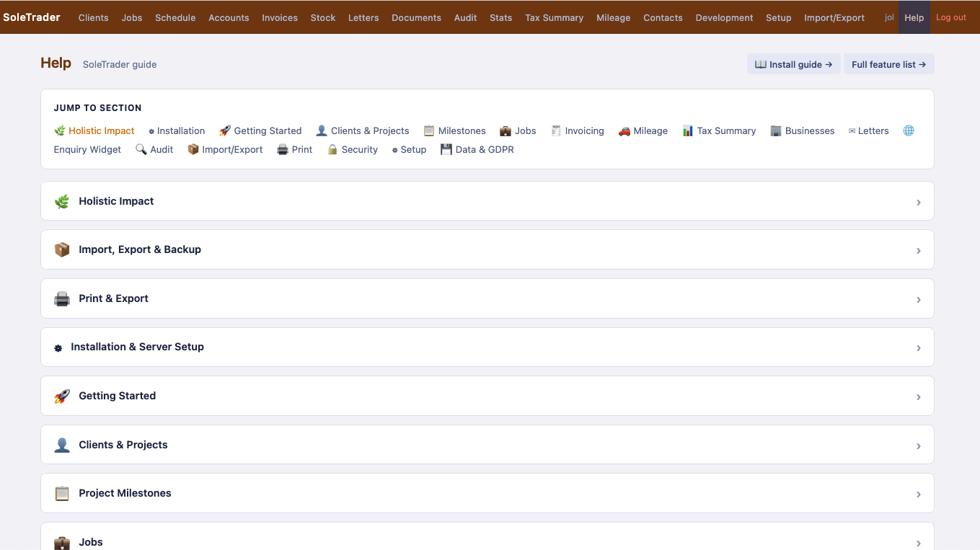Click the Log out link

951,17
